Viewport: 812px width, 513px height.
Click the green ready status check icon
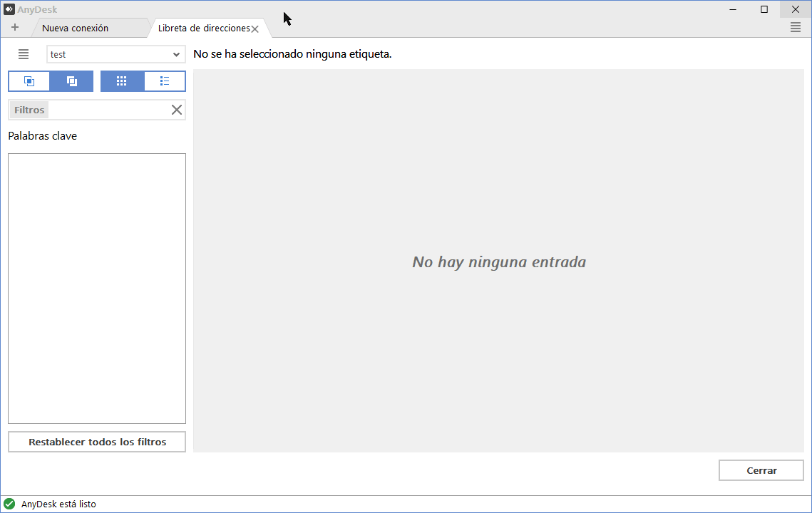[9, 504]
